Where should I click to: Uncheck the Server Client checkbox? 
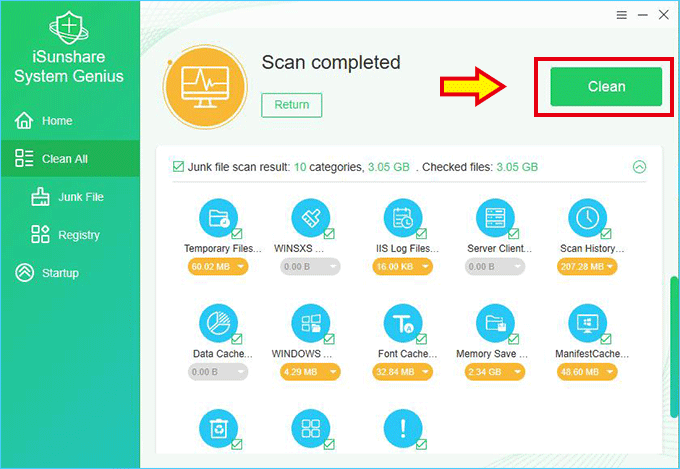coord(513,234)
